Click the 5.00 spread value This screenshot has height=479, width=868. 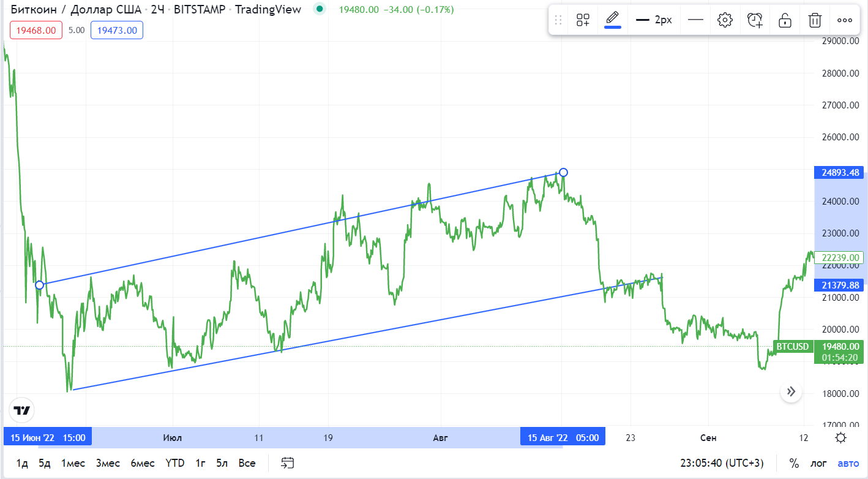point(76,30)
